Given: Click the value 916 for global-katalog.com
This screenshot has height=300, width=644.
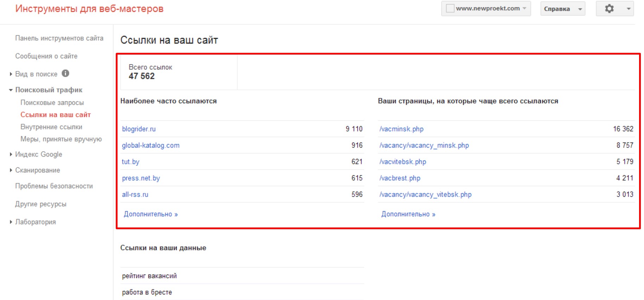Looking at the screenshot, I should 357,145.
